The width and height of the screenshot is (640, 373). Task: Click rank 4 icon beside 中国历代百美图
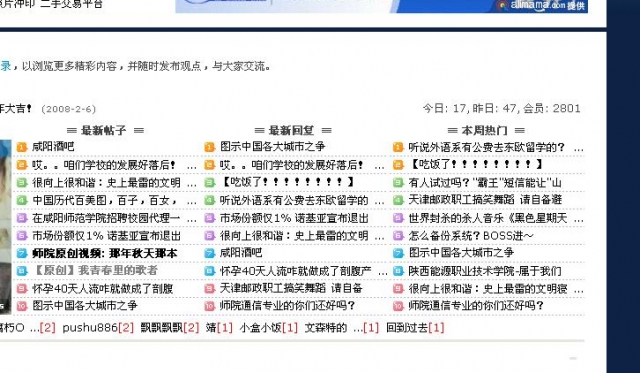[x=22, y=200]
